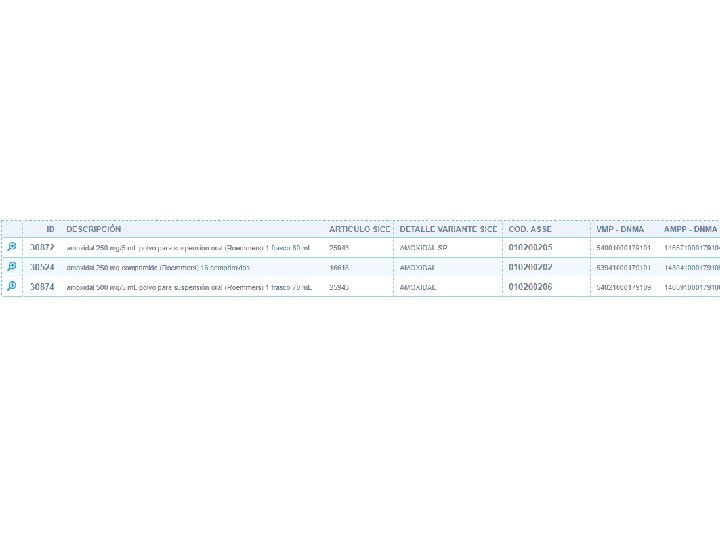Select ID cell 30874
720x540 pixels.
click(42, 287)
